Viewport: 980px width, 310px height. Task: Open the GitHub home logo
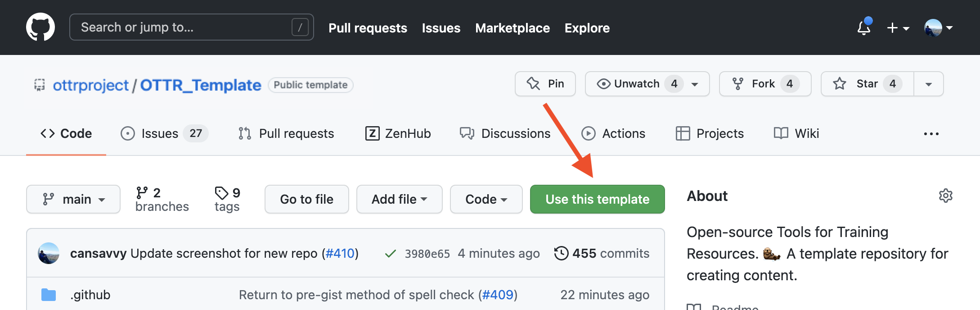(40, 27)
